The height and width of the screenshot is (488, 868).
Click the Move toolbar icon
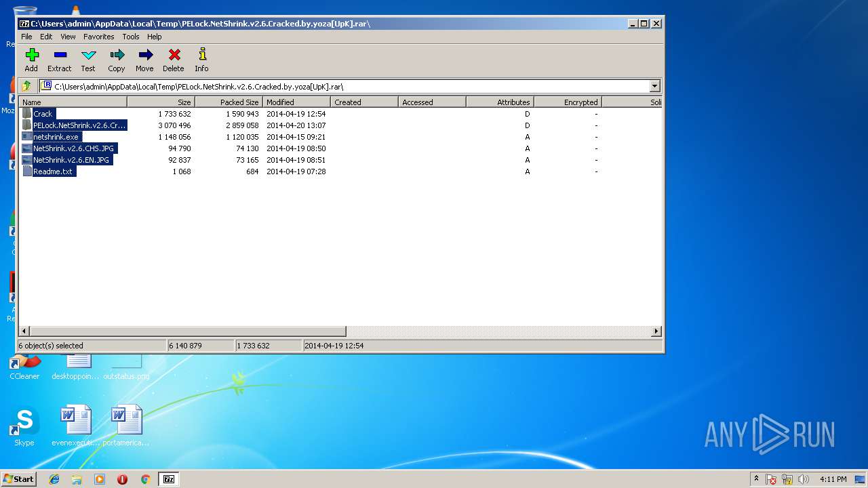(x=144, y=60)
